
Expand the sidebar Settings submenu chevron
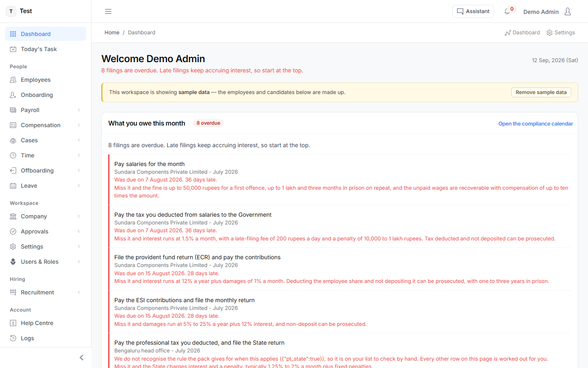(79, 247)
